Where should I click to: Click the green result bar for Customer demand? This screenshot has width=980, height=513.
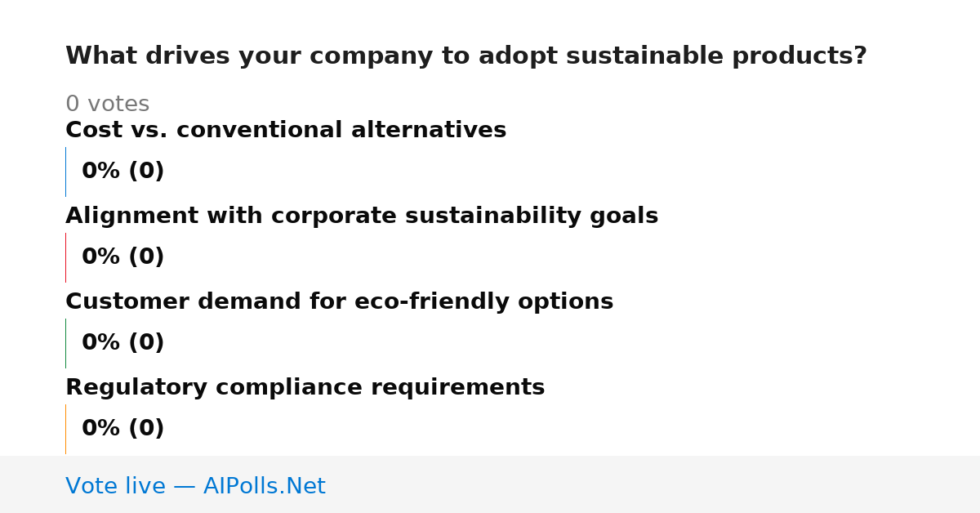click(x=65, y=343)
